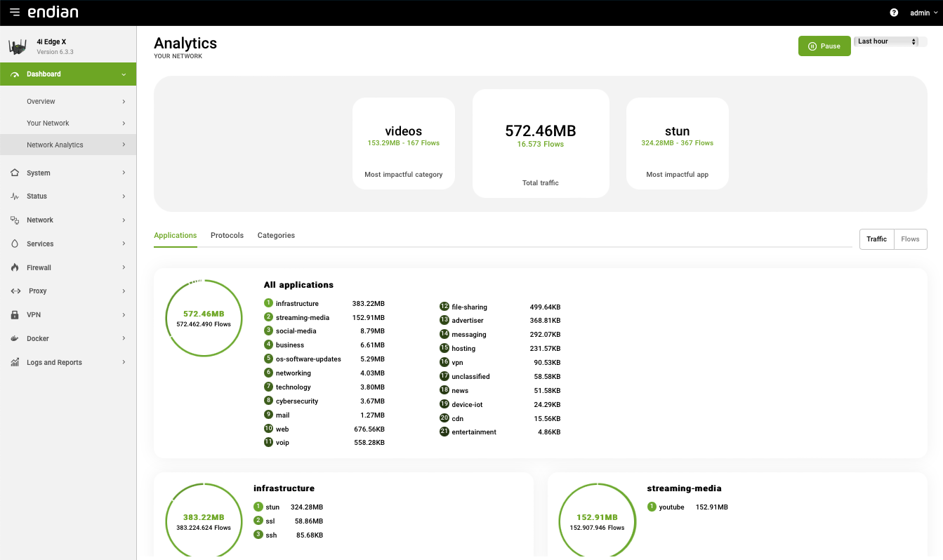Screen dimensions: 943x560
Task: Click the Logs and Reports chart icon
Action: 15,363
